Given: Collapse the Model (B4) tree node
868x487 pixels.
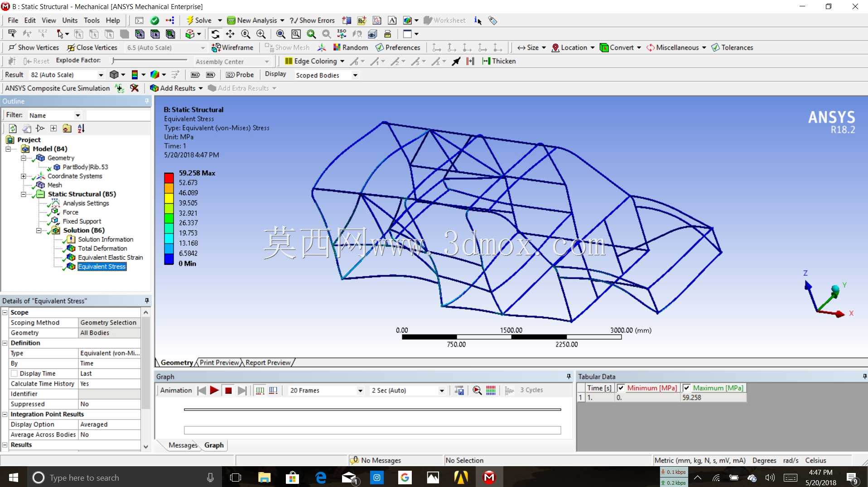Looking at the screenshot, I should click(x=8, y=149).
